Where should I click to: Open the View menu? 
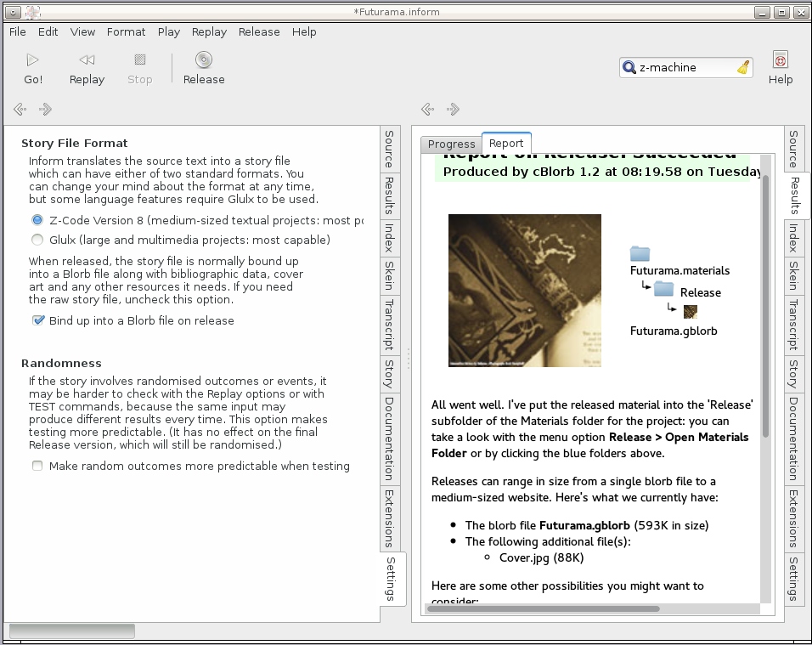coord(83,31)
